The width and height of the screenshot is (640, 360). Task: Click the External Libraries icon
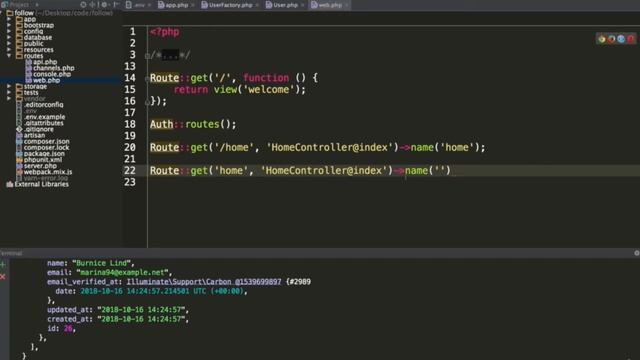coord(10,184)
